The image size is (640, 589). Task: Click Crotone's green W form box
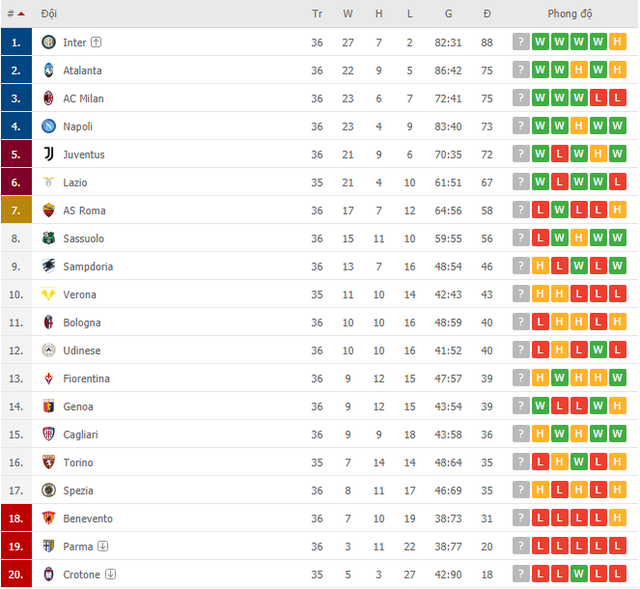[578, 574]
